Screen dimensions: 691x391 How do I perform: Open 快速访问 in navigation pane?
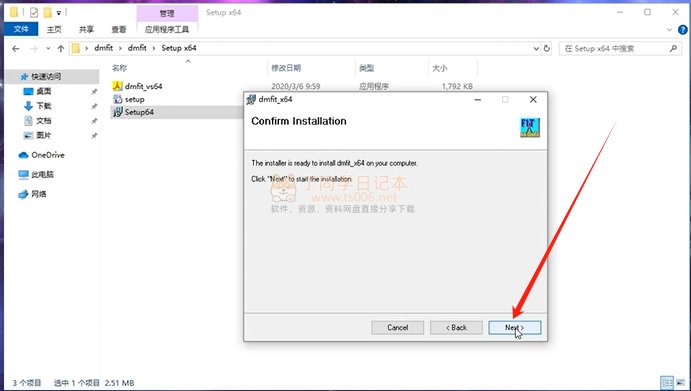[x=46, y=77]
